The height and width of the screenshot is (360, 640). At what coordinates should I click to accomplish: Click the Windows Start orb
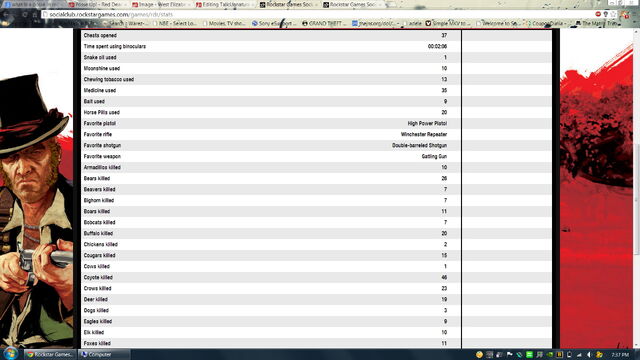click(10, 353)
